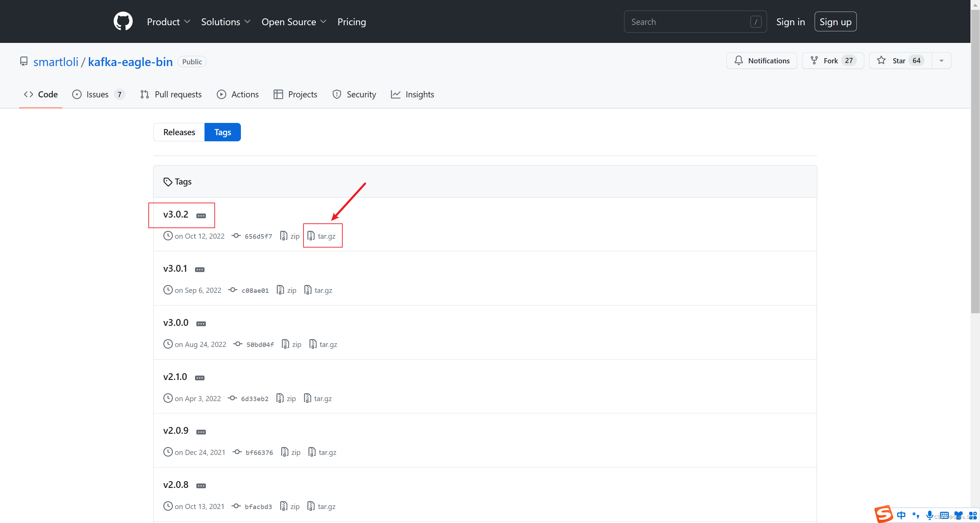Switch to the Insights tab
Viewport: 980px width, 523px height.
pos(412,94)
